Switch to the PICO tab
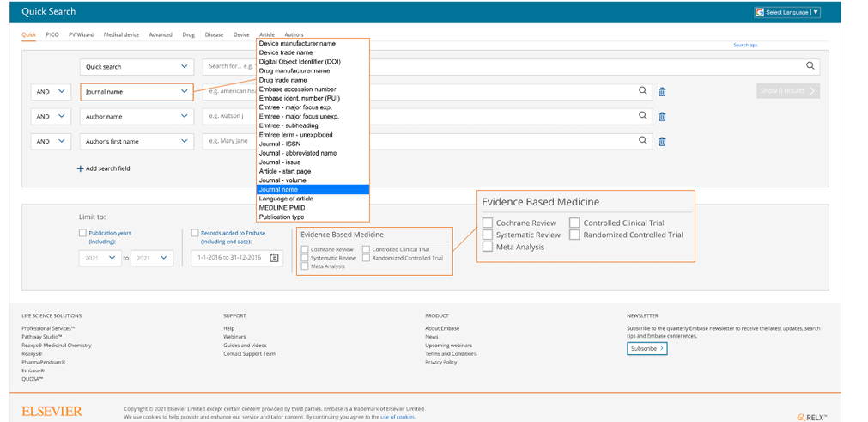The width and height of the screenshot is (868, 422). 52,35
